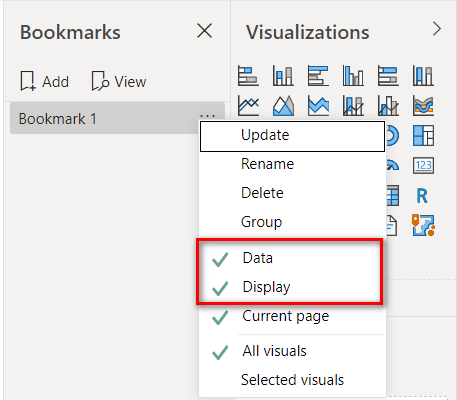Select the Area chart visual
This screenshot has height=400, width=457.
[x=283, y=105]
